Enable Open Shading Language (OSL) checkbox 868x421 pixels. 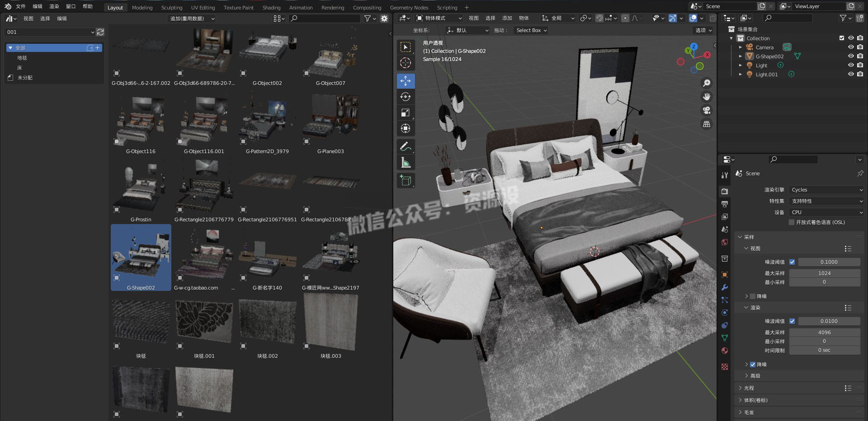tap(792, 222)
